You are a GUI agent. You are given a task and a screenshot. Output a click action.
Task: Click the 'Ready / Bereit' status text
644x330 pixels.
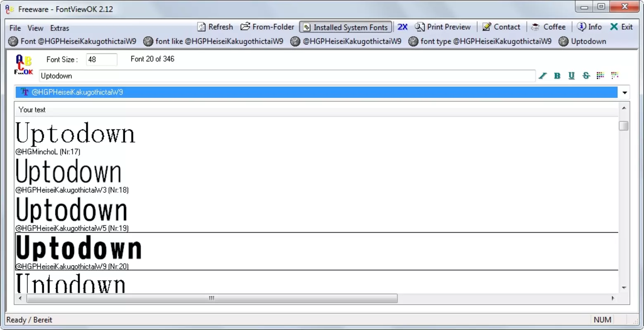pos(29,320)
